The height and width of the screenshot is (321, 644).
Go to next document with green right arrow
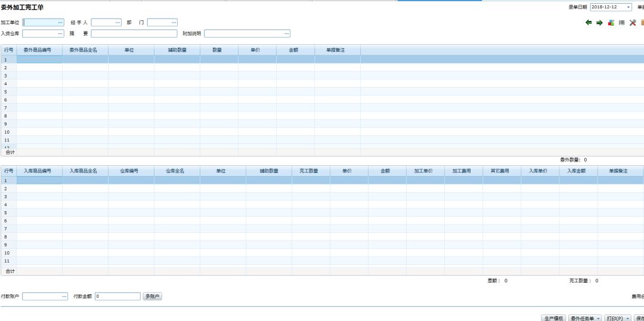[599, 23]
